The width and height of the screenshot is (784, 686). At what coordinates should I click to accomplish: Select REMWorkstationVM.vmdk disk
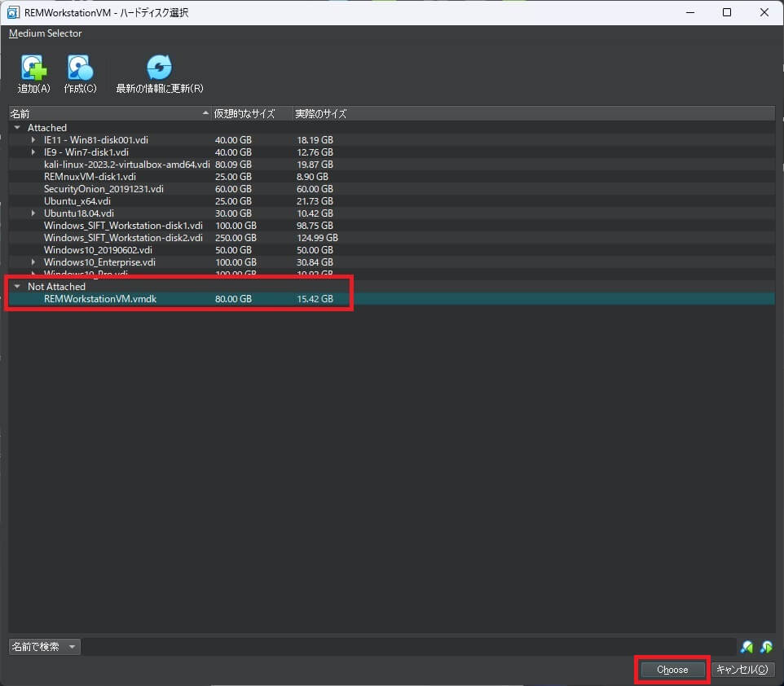tap(391, 299)
